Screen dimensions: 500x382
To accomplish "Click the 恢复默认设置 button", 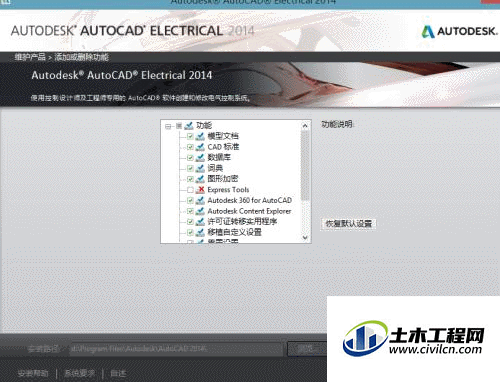I will 349,224.
